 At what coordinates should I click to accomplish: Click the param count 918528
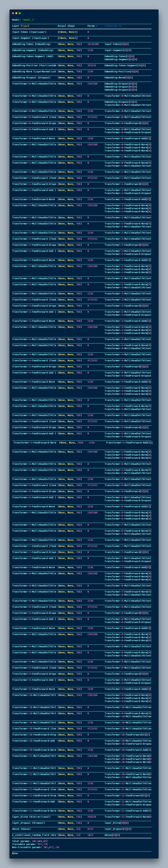pos(92,817)
